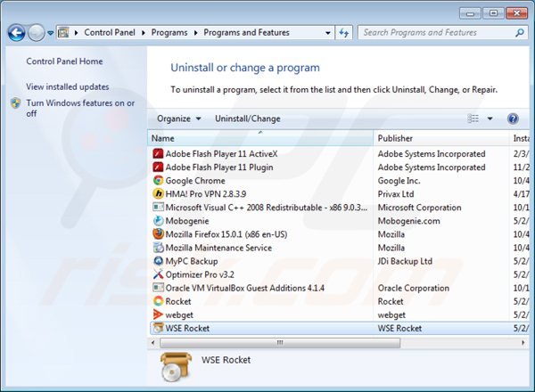Click the HMA! Pro VPN icon
This screenshot has height=392, width=535.
point(158,193)
